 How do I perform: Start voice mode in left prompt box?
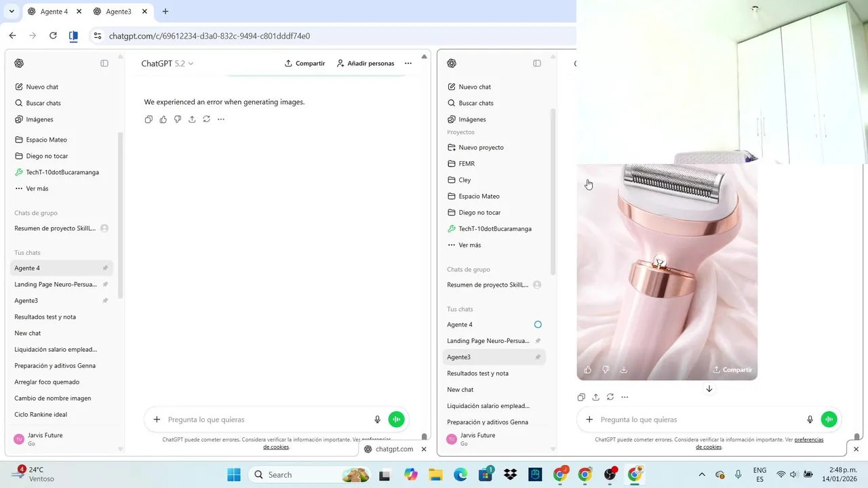click(x=397, y=420)
